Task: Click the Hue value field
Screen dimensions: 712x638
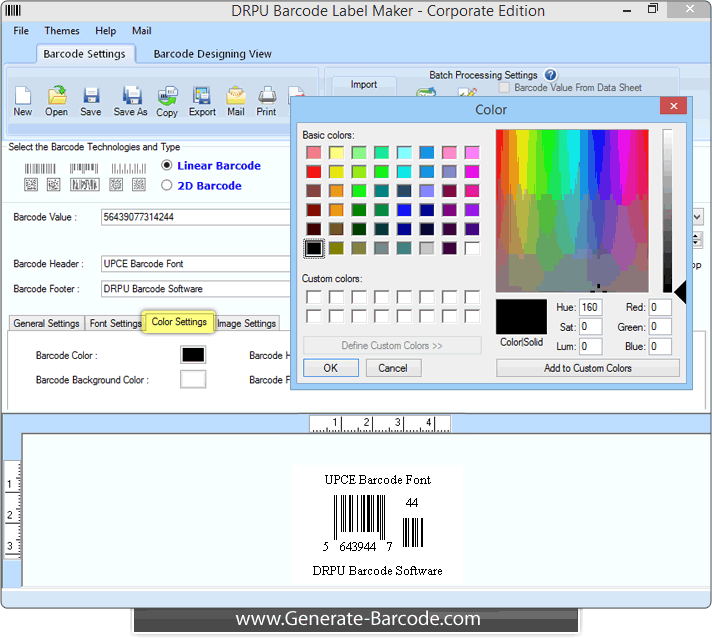Action: [x=591, y=307]
